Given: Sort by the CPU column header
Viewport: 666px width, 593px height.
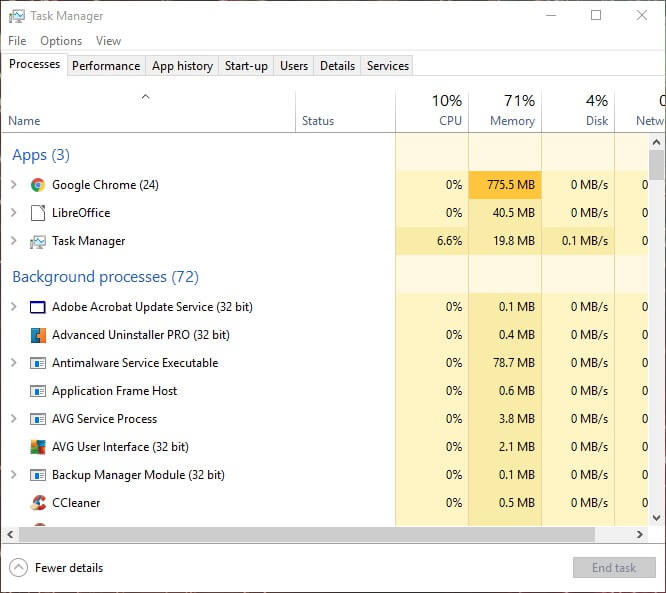Looking at the screenshot, I should tap(432, 110).
